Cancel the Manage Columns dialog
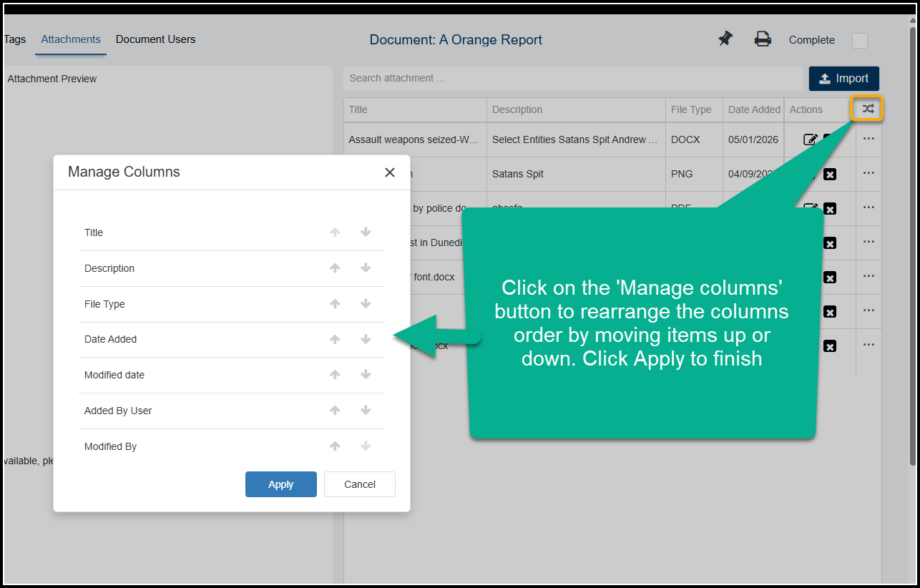 click(x=359, y=484)
